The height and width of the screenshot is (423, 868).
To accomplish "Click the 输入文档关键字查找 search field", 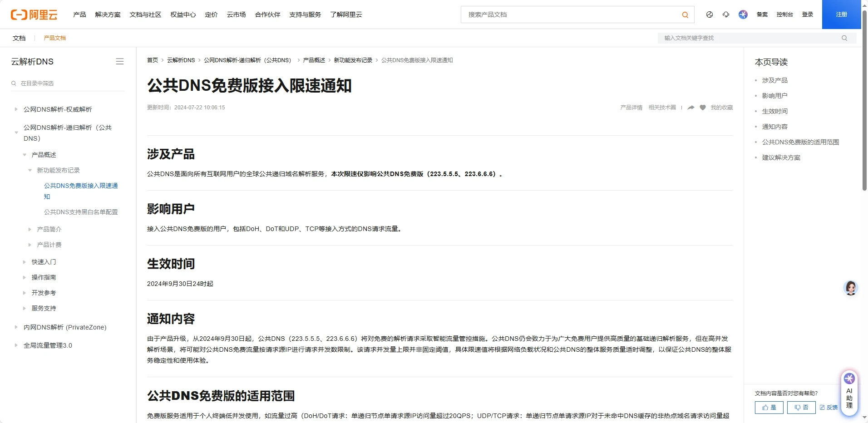I will click(x=749, y=38).
